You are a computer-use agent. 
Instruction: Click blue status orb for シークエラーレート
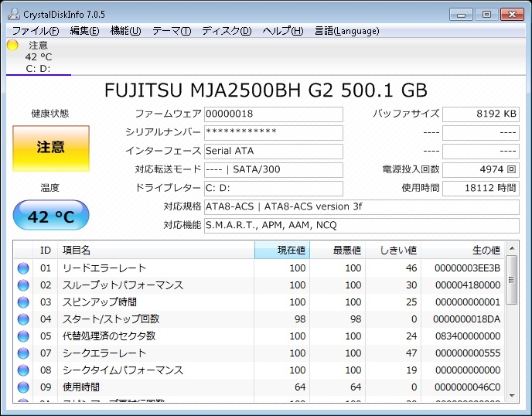[23, 353]
